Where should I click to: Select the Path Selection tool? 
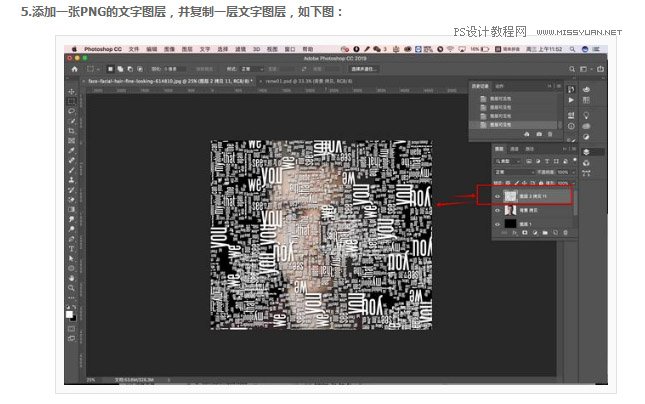coord(72,259)
